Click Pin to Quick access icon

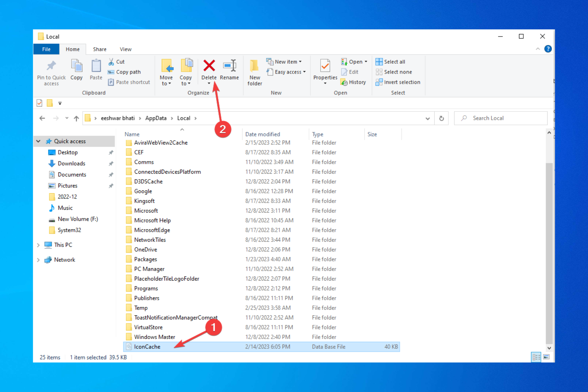[51, 66]
